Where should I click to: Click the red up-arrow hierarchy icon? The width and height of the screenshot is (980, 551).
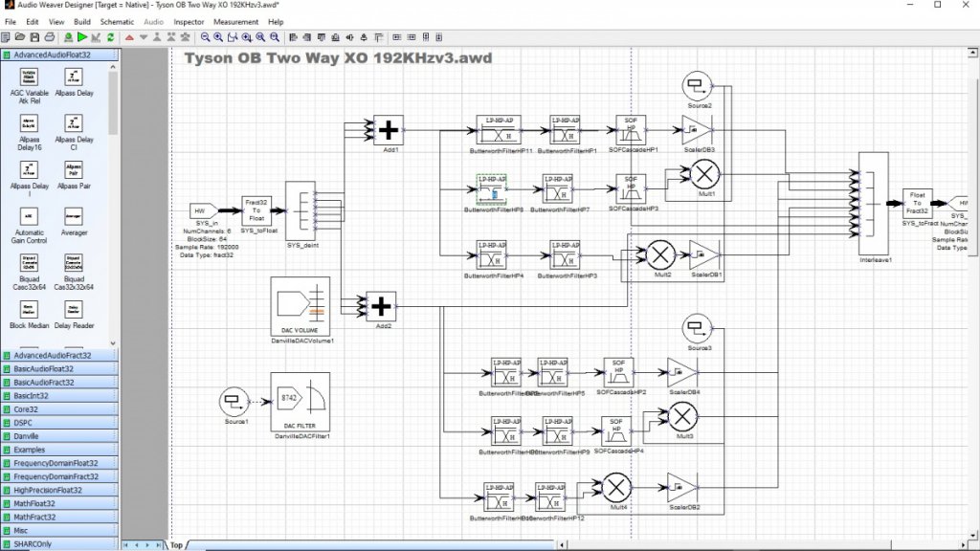point(129,37)
